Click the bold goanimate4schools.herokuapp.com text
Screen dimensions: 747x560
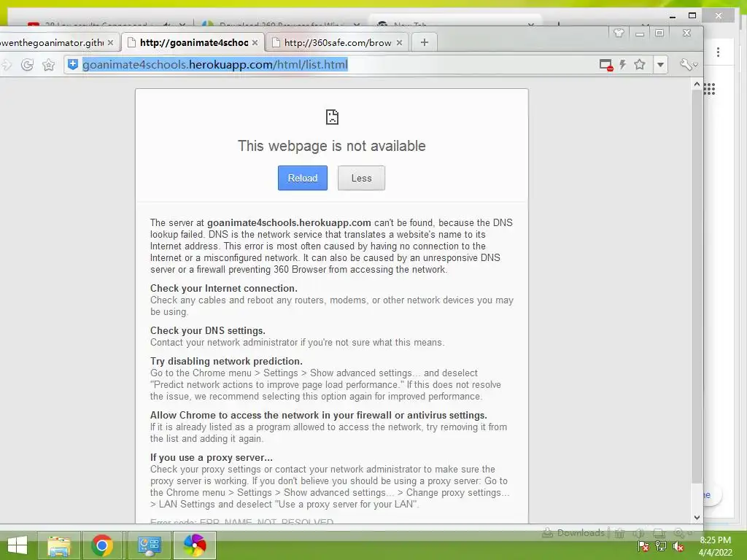click(289, 222)
